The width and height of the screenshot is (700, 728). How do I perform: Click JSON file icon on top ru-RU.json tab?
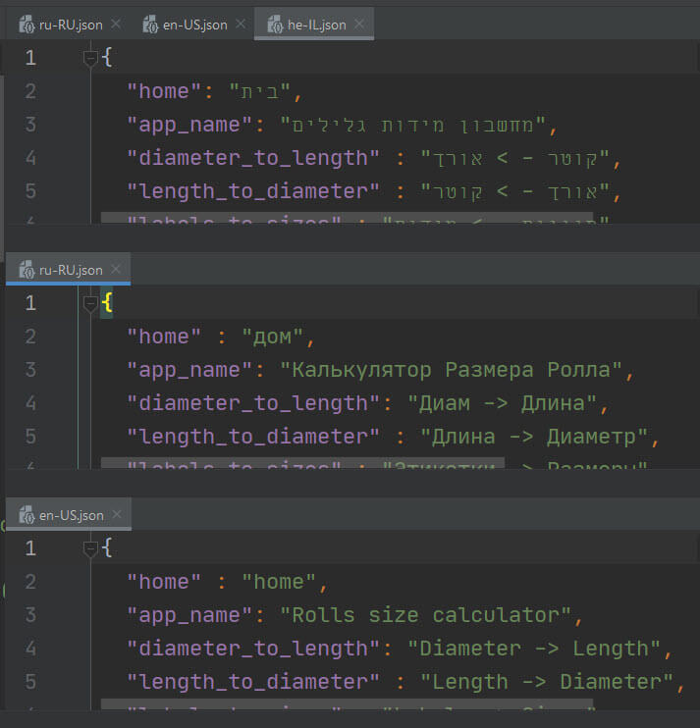[27, 25]
